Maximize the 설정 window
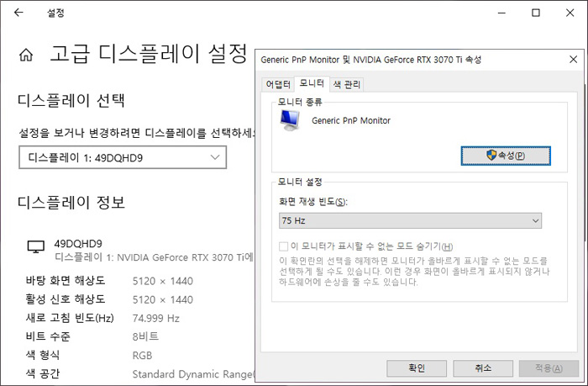The image size is (588, 386). [536, 13]
